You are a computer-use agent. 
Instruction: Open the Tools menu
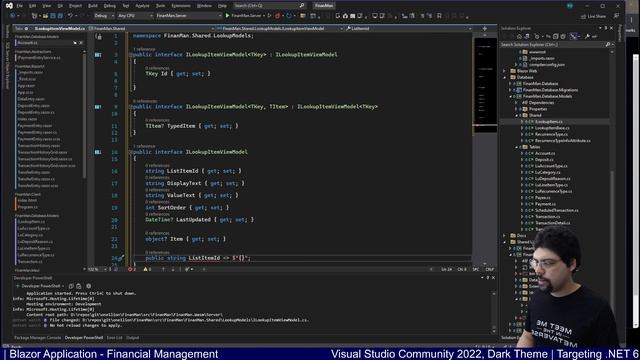click(x=160, y=6)
